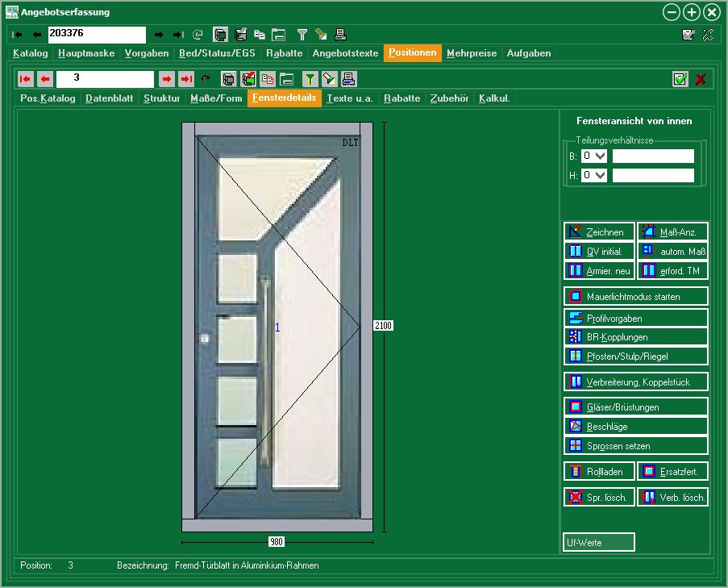This screenshot has height=588, width=728.
Task: Click the flashlight search icon in positions toolbar
Action: pos(329,79)
